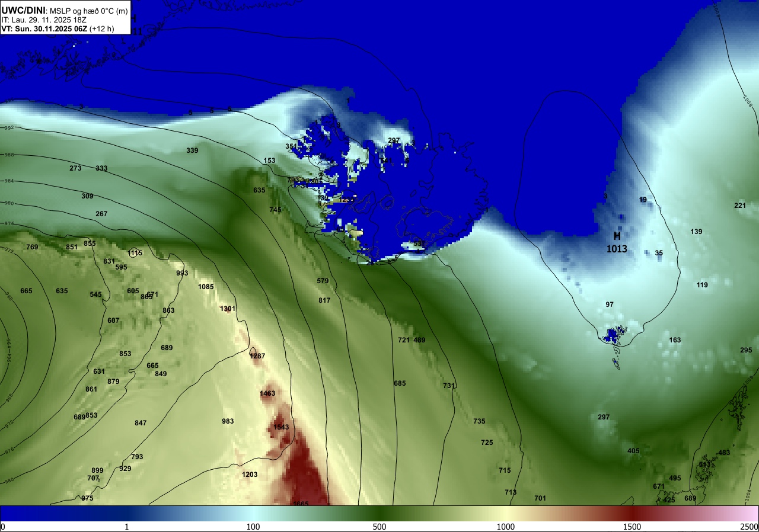Click the 333 height label

click(x=101, y=168)
